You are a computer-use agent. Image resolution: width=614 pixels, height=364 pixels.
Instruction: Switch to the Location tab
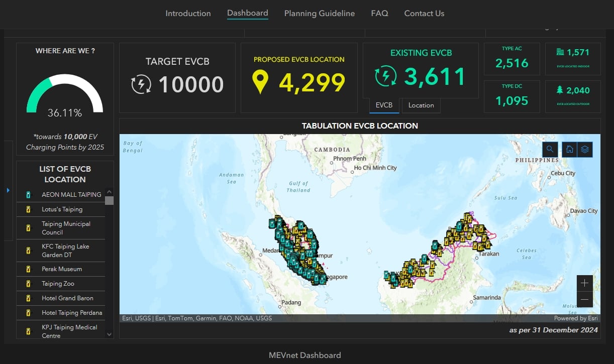421,105
